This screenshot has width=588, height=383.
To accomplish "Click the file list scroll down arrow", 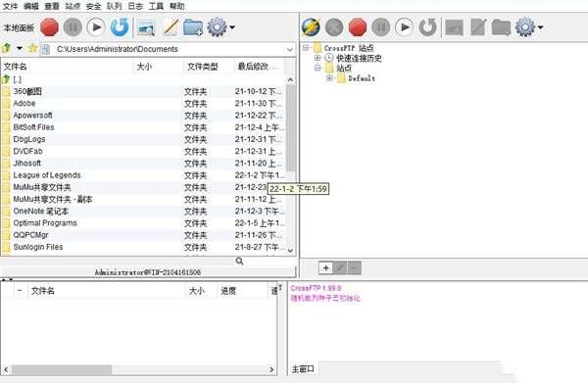I will click(290, 251).
